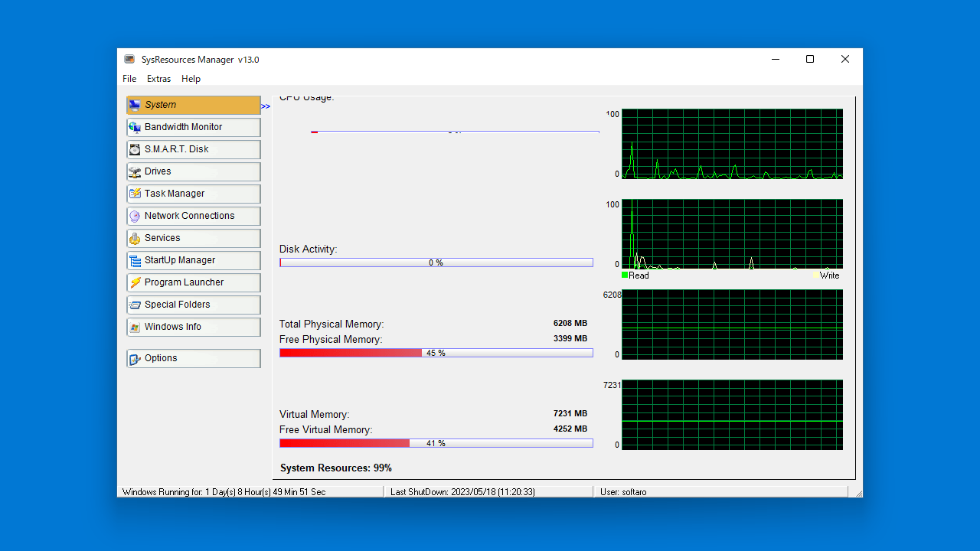980x551 pixels.
Task: Click the Free Virtual Memory label
Action: (x=326, y=430)
